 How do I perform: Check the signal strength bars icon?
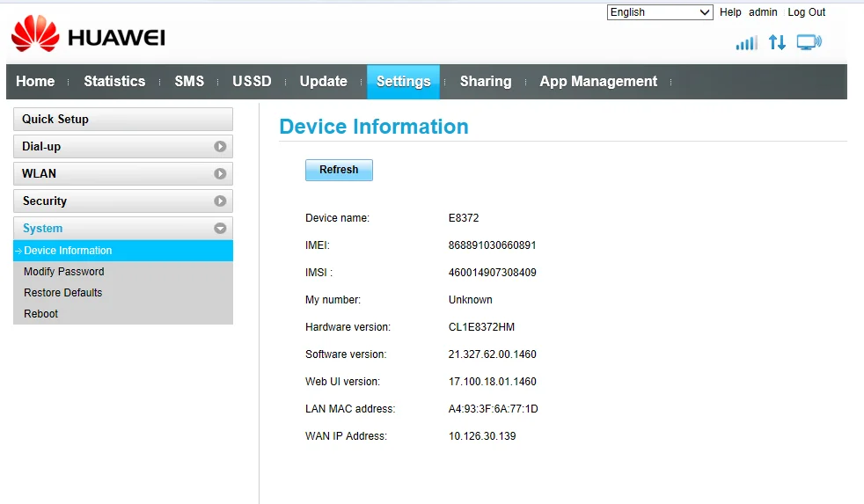click(747, 42)
